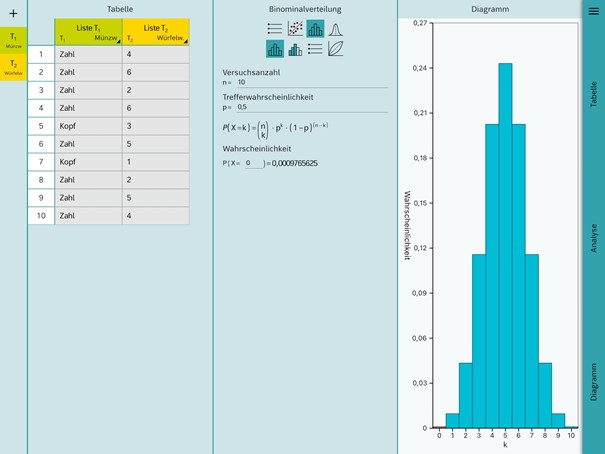
Task: Open the hamburger menu
Action: coord(593,11)
